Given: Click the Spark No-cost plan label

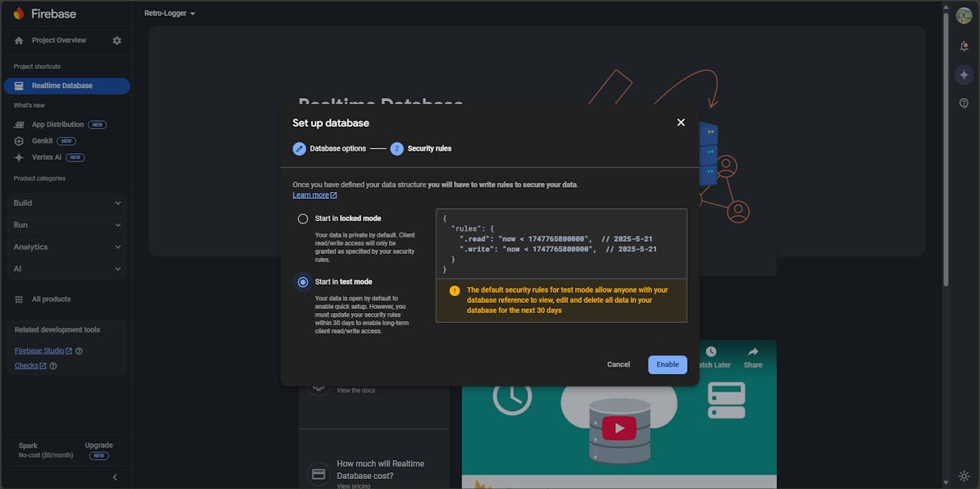Looking at the screenshot, I should click(46, 450).
